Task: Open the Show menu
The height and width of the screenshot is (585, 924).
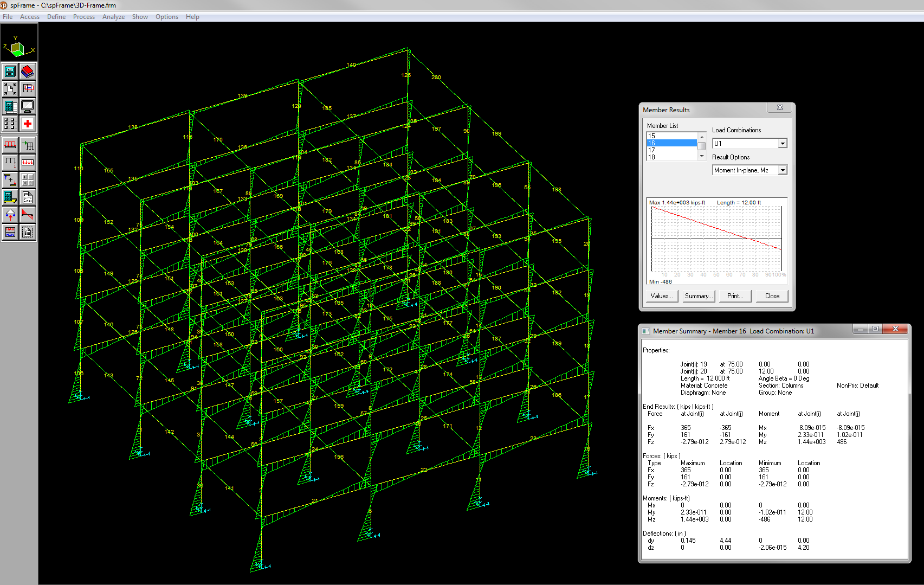Action: 140,17
